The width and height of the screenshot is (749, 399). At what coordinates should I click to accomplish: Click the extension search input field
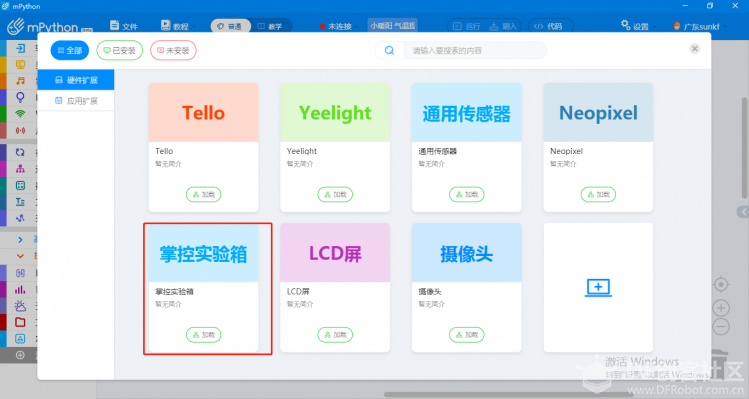point(475,50)
